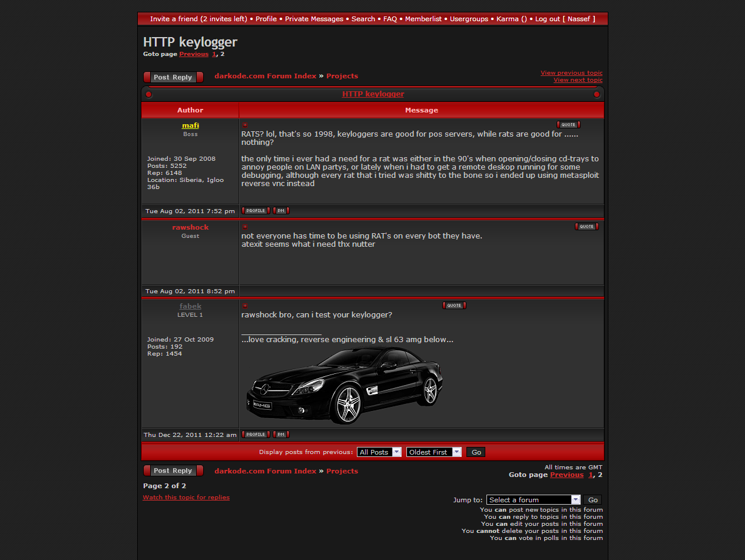Open the fabek username link

pyautogui.click(x=190, y=306)
